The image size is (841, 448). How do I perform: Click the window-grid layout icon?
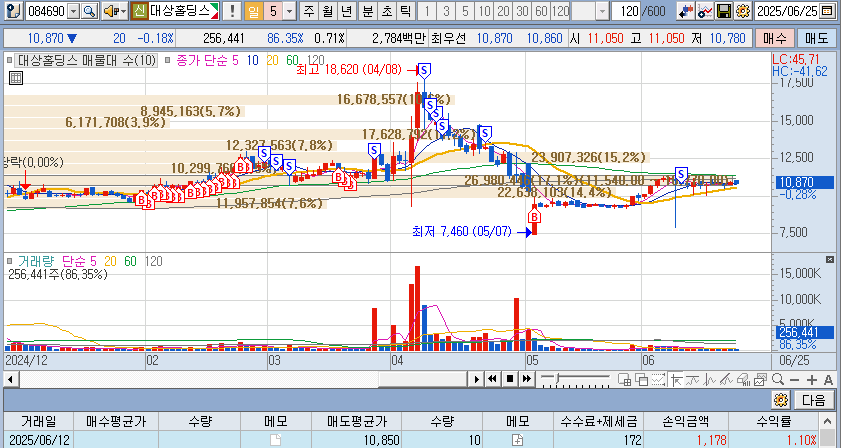coord(624,379)
